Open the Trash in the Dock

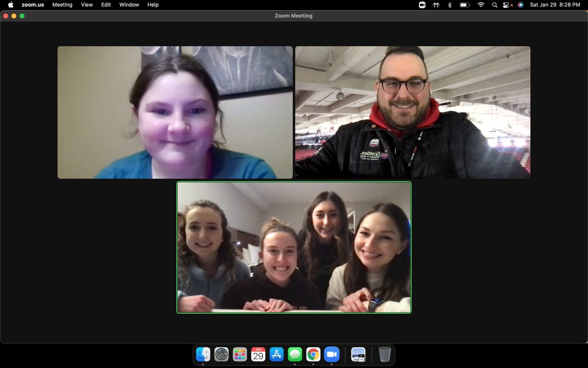[x=385, y=354]
